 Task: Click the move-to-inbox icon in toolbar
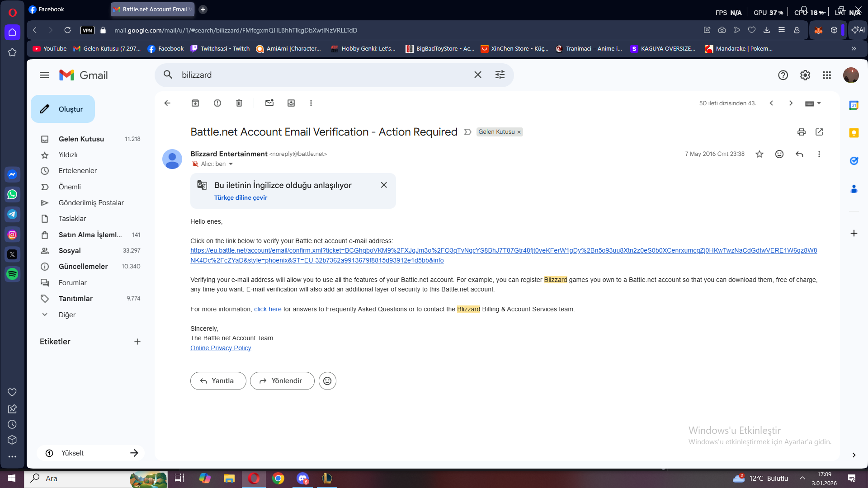[291, 103]
